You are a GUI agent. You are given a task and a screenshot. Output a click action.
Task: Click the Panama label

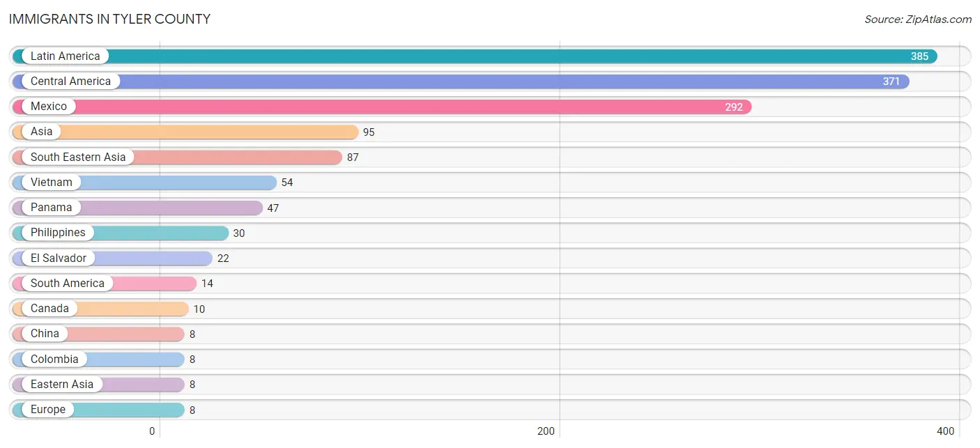51,208
